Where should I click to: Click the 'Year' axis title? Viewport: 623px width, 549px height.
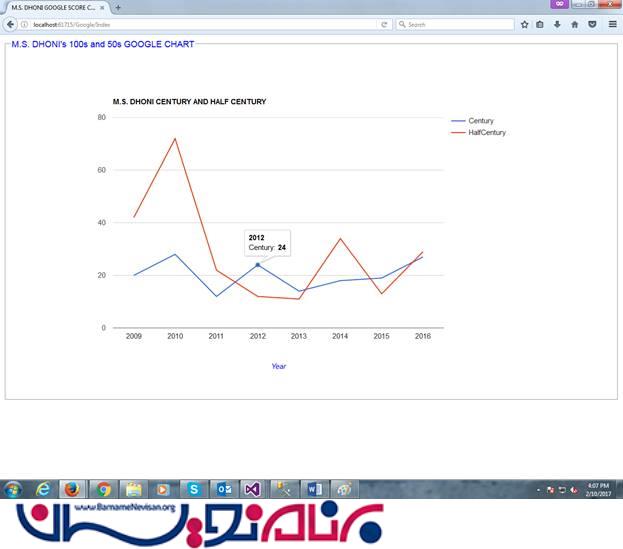279,366
